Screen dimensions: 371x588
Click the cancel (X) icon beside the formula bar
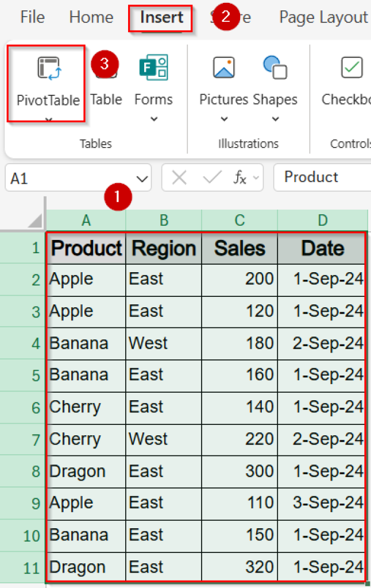[179, 177]
